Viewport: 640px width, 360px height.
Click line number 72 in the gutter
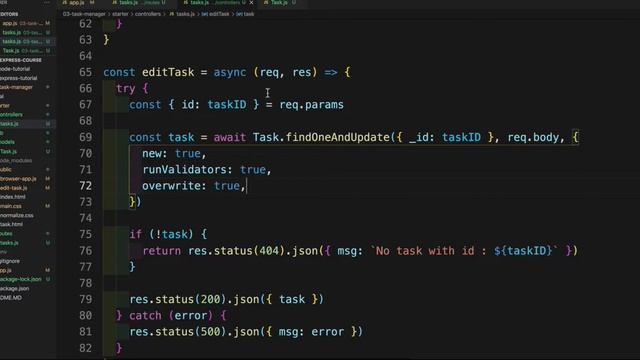85,186
